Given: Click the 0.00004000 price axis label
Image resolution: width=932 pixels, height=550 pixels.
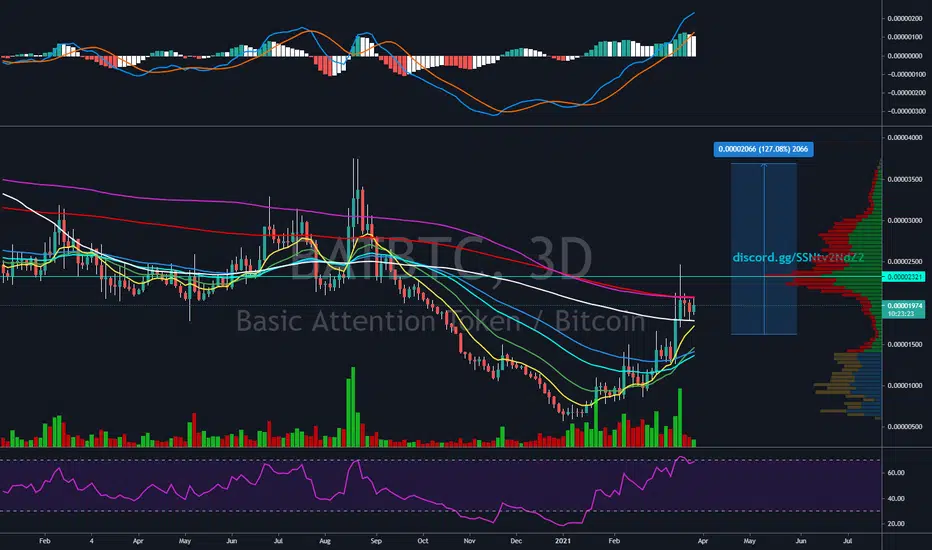Looking at the screenshot, I should pos(905,138).
